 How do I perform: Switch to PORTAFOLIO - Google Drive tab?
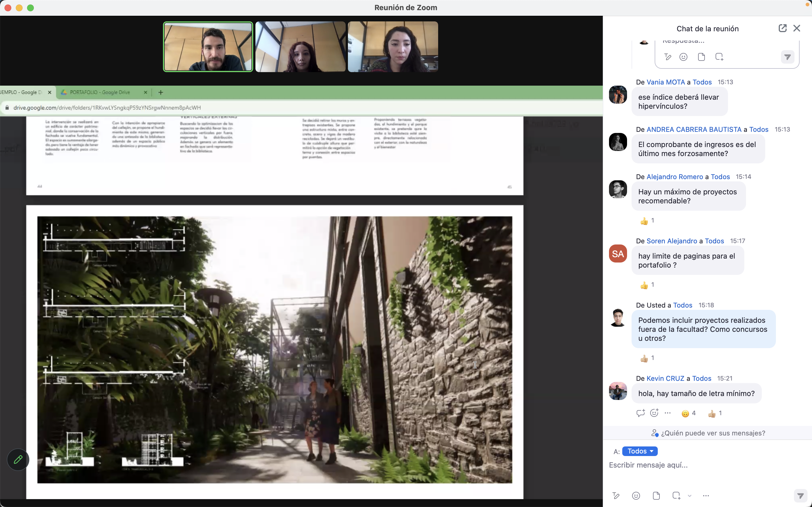[x=100, y=92]
